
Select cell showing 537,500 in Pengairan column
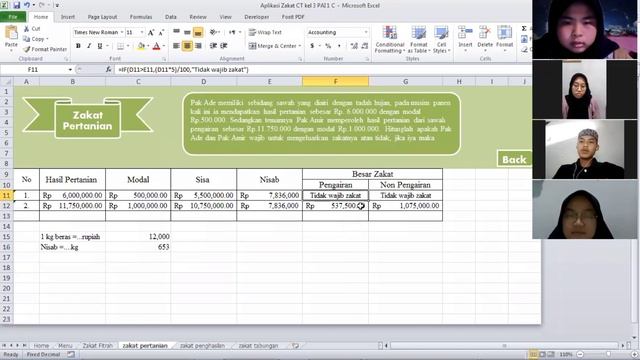[335, 206]
